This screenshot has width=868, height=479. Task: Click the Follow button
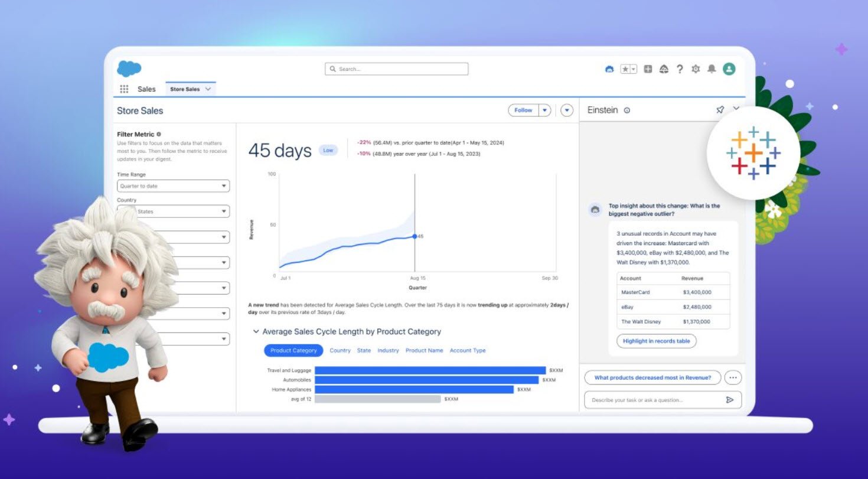pos(523,110)
